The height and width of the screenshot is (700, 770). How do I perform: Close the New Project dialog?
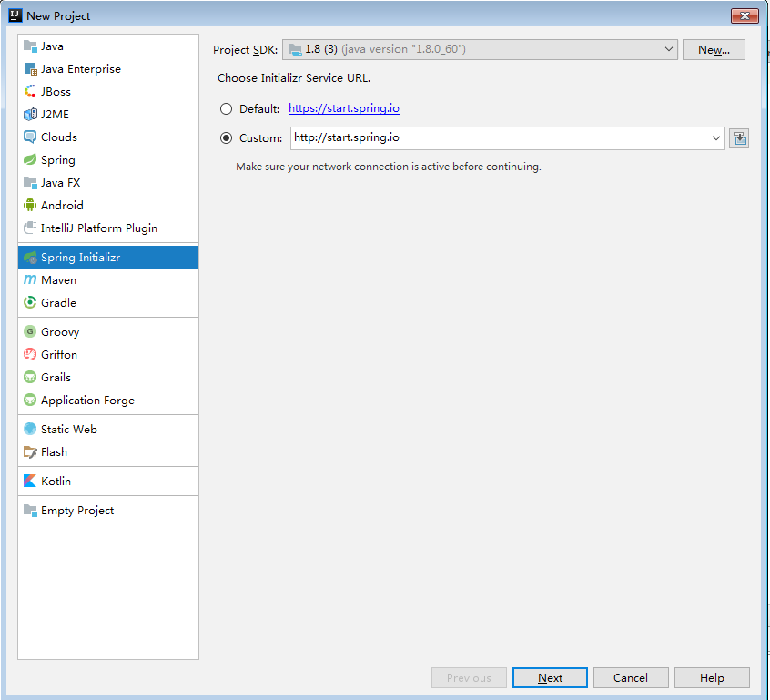745,15
